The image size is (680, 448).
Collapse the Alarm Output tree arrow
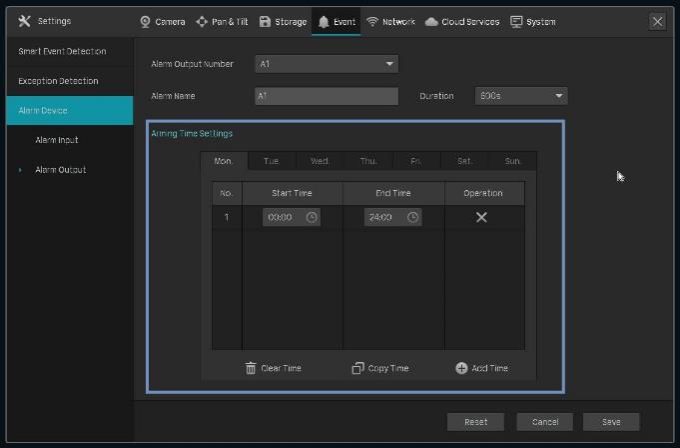[x=20, y=170]
